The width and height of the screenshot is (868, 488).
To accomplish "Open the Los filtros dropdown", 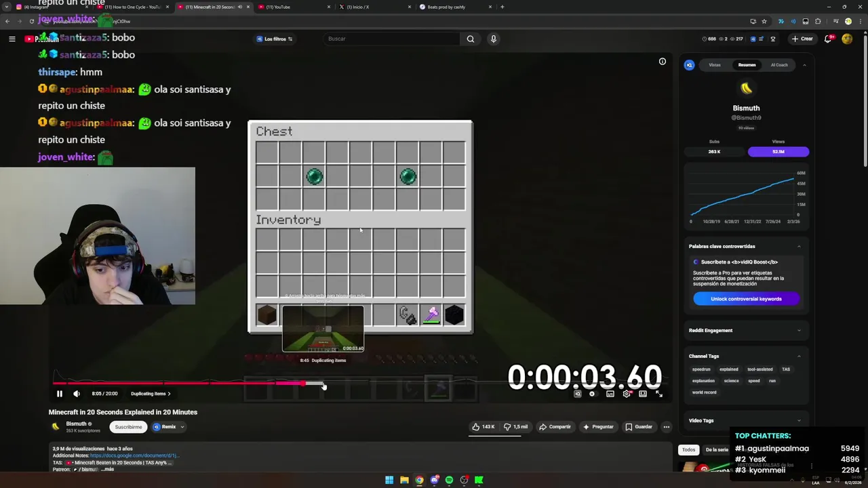I will click(275, 39).
